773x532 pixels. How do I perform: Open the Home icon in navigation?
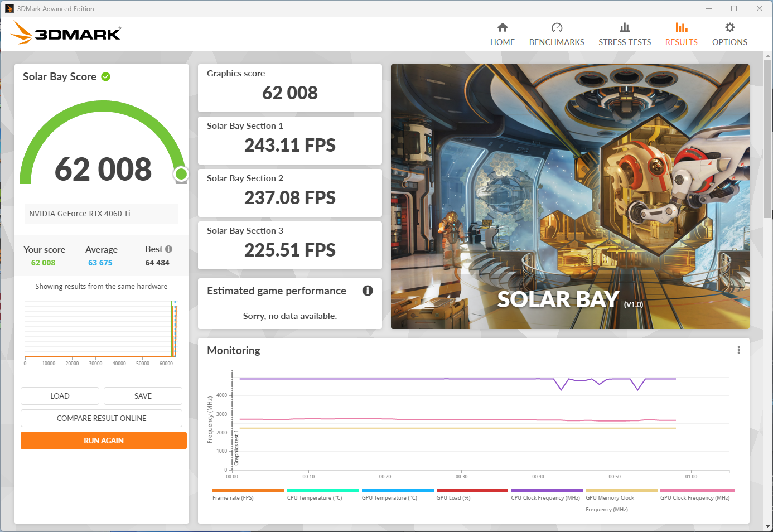pos(503,27)
